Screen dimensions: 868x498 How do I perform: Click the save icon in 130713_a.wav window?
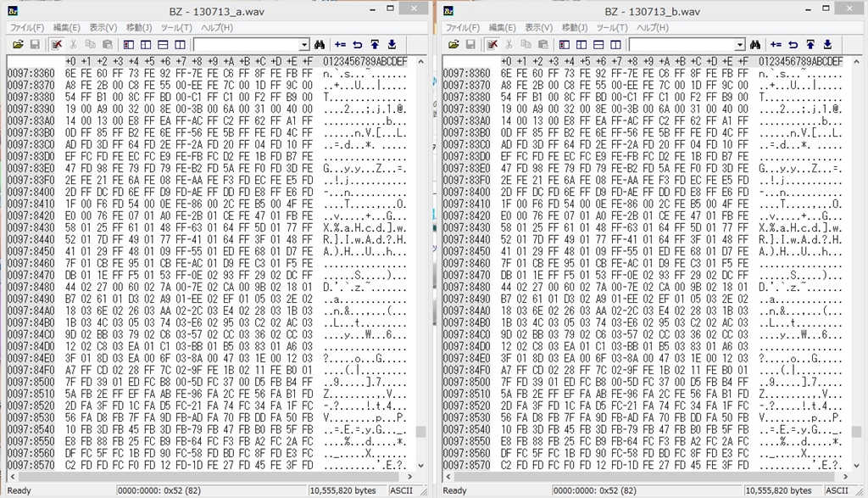34,44
